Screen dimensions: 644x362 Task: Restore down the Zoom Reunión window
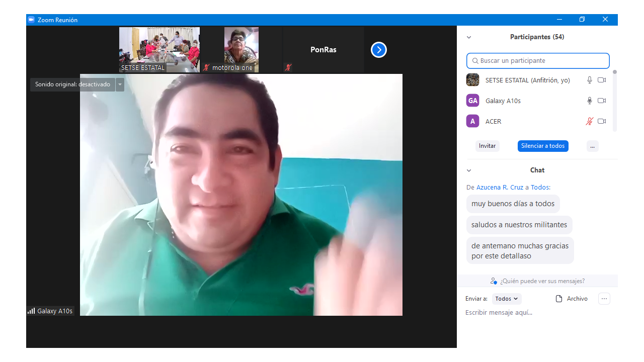(x=582, y=20)
